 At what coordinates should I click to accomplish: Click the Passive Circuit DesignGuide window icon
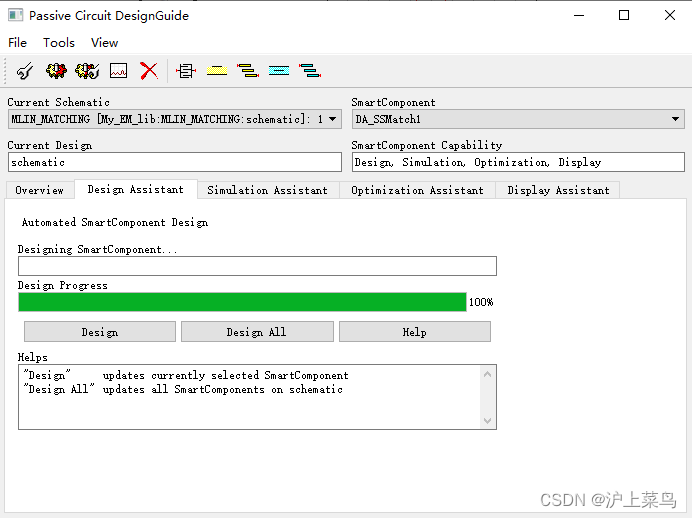[x=15, y=15]
